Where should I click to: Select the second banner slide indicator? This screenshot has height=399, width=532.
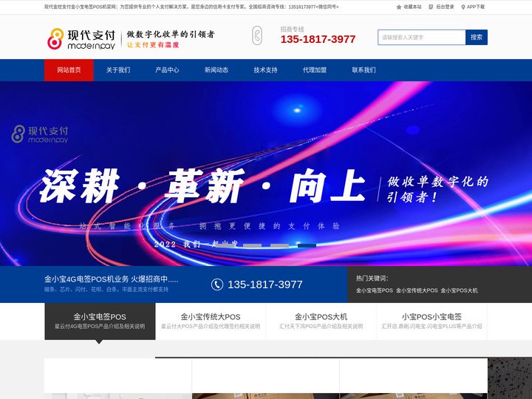[253, 245]
